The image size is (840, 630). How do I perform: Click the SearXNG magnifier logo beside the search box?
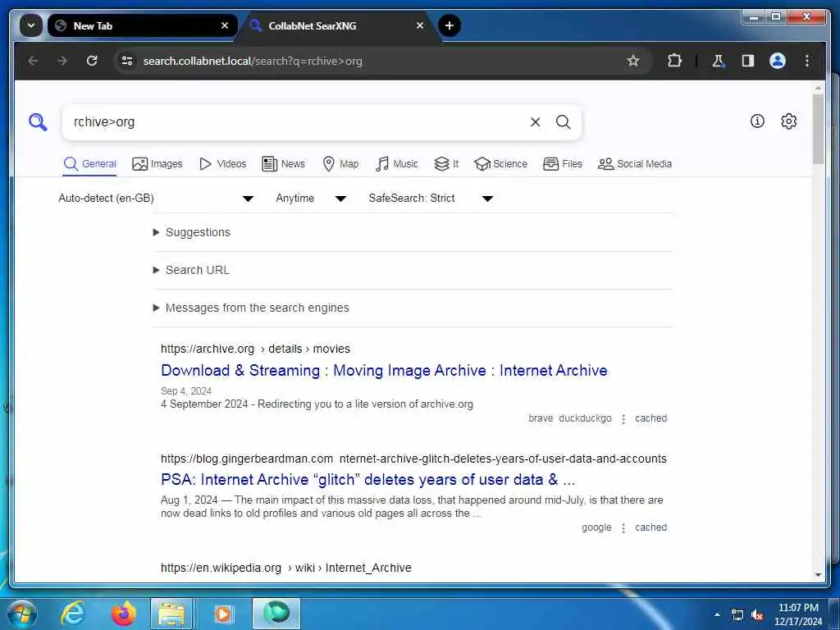(x=38, y=122)
